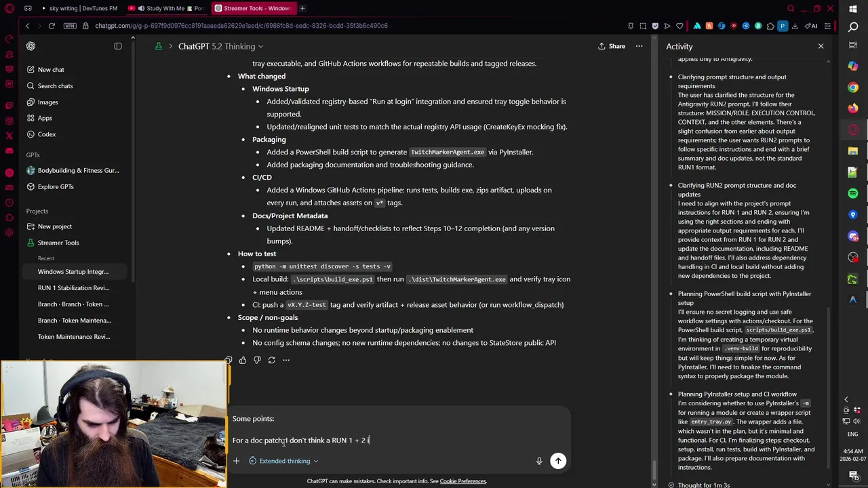Regenerate the response with the retry icon
Screen dimensions: 868x488
[271, 360]
